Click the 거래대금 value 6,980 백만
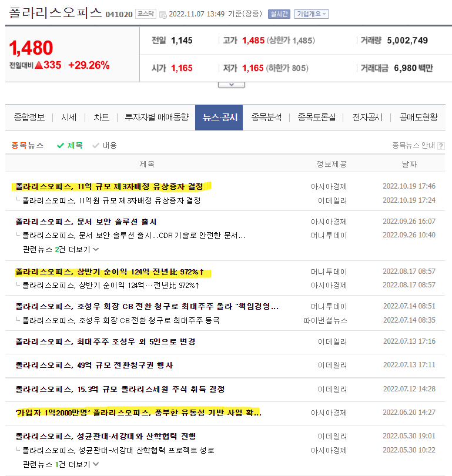This screenshot has height=476, width=452. pos(413,68)
